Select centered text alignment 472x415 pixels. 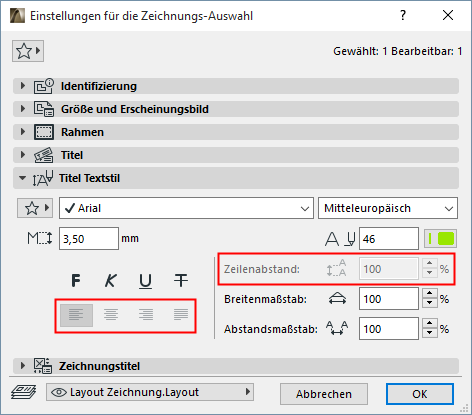coord(111,315)
